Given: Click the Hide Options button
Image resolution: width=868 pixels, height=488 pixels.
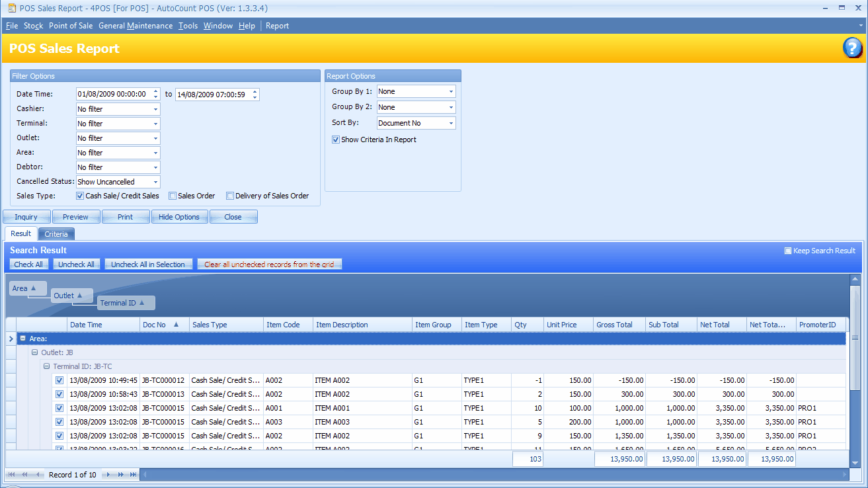Looking at the screenshot, I should coord(179,217).
